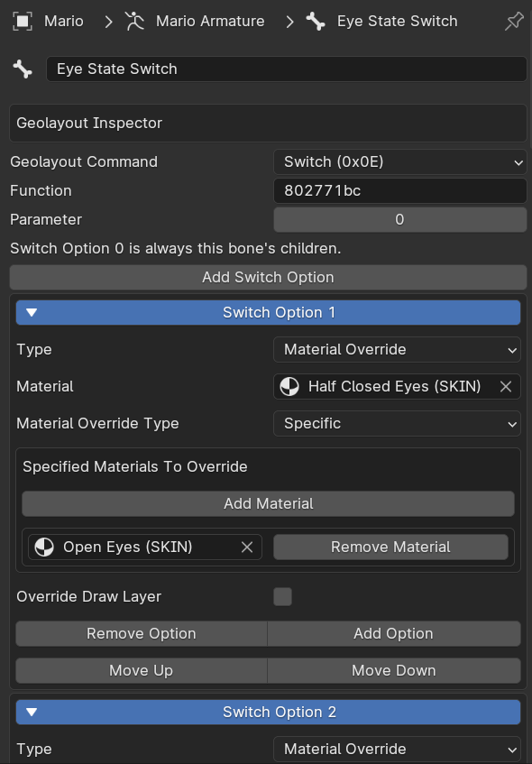
Task: Click the bone icon beside Eye State Switch breadcrumb
Action: point(316,21)
